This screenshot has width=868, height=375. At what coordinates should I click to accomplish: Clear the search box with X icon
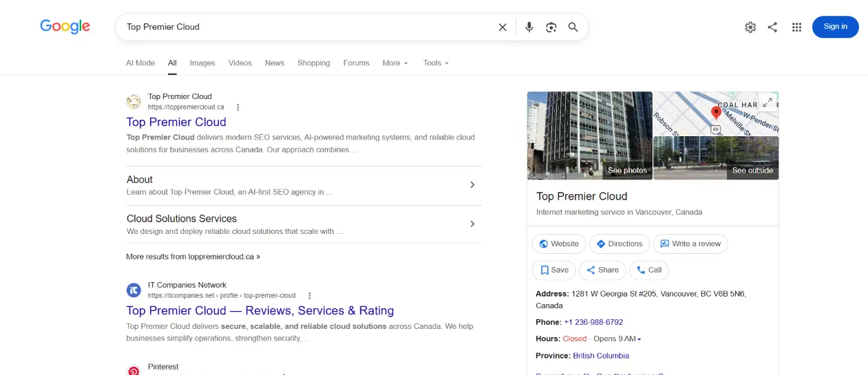[x=502, y=27]
